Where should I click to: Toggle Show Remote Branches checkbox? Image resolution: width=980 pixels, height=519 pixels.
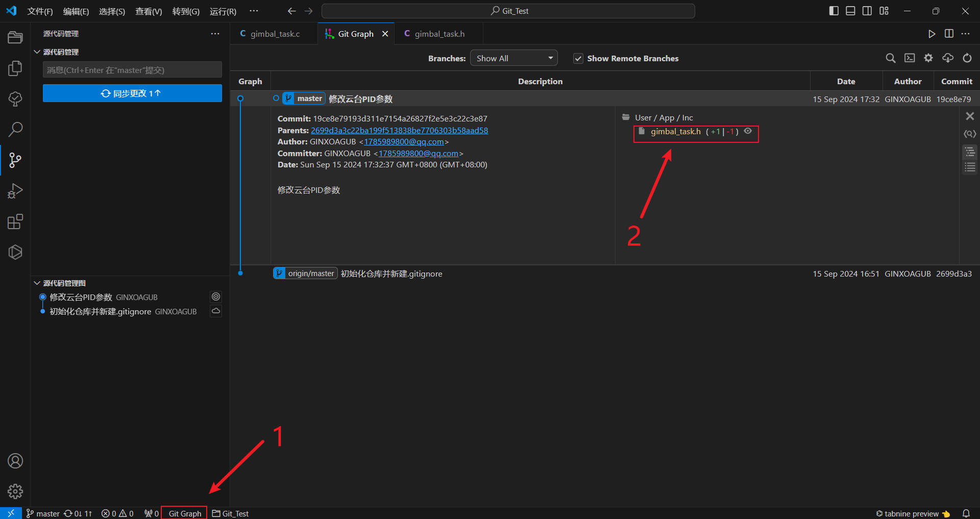[578, 59]
